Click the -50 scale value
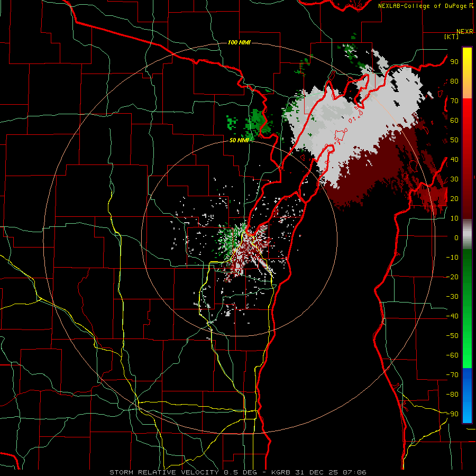Image resolution: width=476 pixels, height=476 pixels. tap(452, 336)
